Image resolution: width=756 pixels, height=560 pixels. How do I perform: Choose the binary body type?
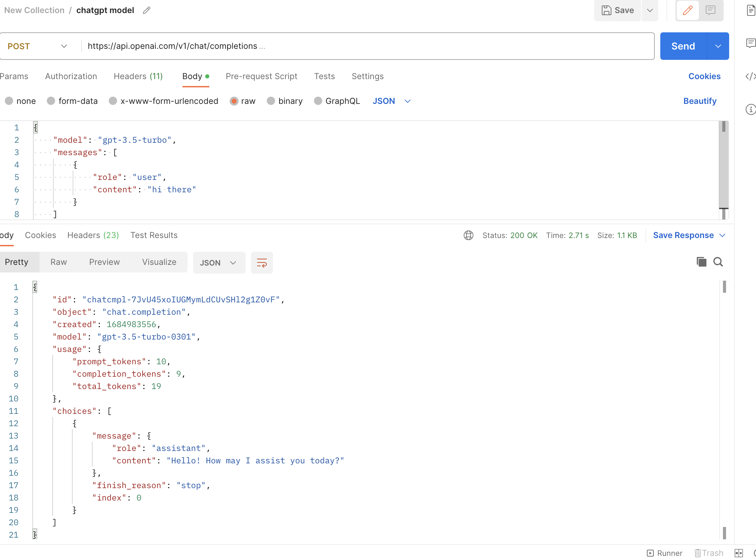271,101
